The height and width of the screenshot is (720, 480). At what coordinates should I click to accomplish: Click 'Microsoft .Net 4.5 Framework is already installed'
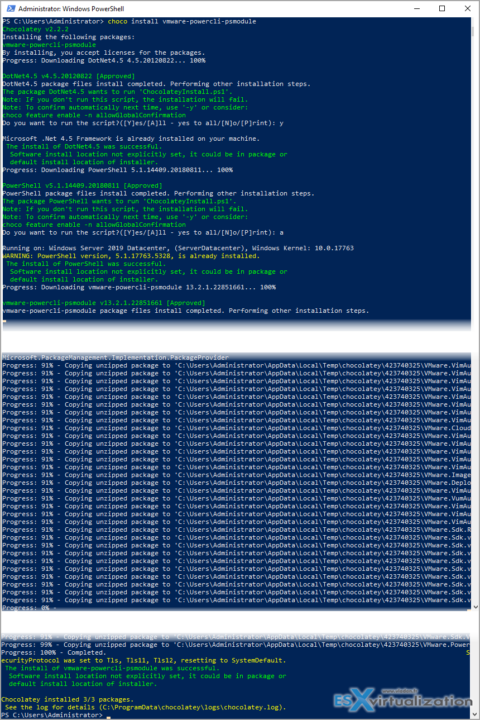(131, 139)
